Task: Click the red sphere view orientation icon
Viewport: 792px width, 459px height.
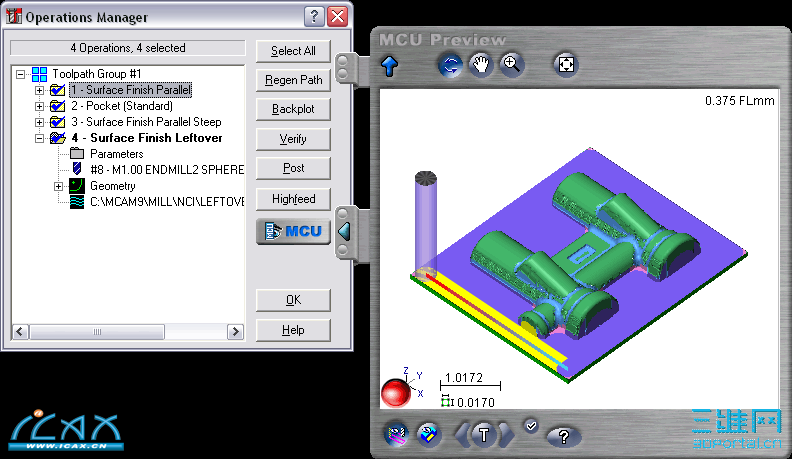Action: (x=396, y=393)
